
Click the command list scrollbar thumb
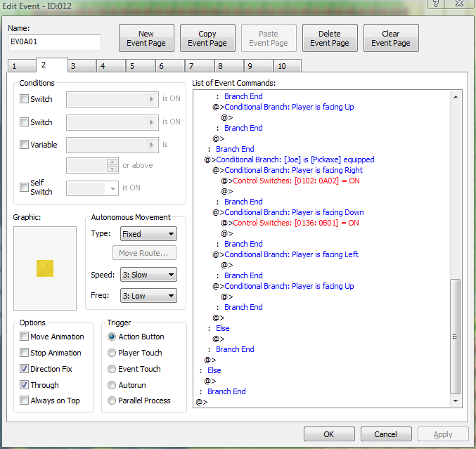pos(456,336)
